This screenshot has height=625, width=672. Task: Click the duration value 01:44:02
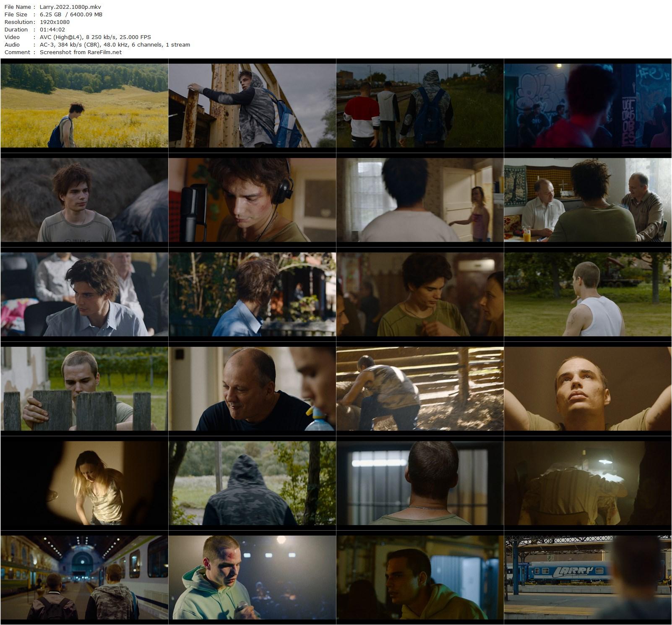[52, 29]
